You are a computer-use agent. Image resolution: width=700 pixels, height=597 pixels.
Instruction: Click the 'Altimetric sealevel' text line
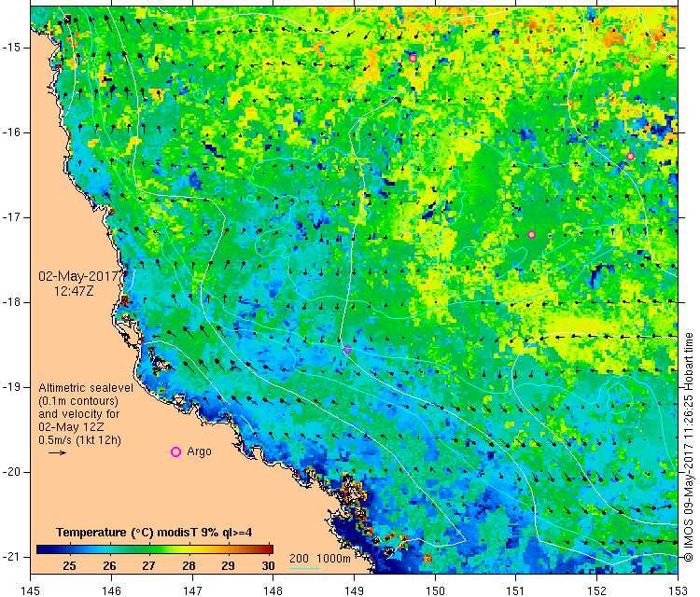(86, 388)
